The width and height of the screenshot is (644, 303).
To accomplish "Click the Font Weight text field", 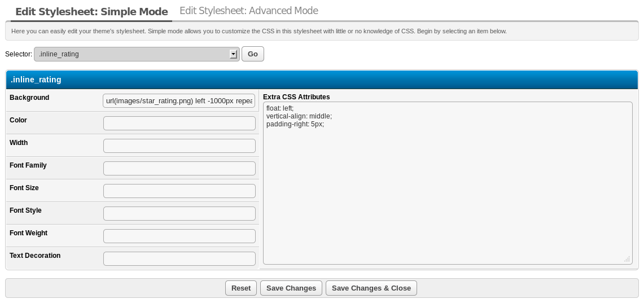I will 179,236.
